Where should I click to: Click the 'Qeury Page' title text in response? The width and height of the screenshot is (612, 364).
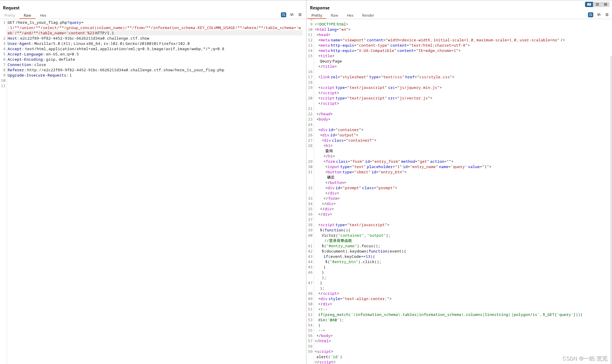pyautogui.click(x=331, y=61)
